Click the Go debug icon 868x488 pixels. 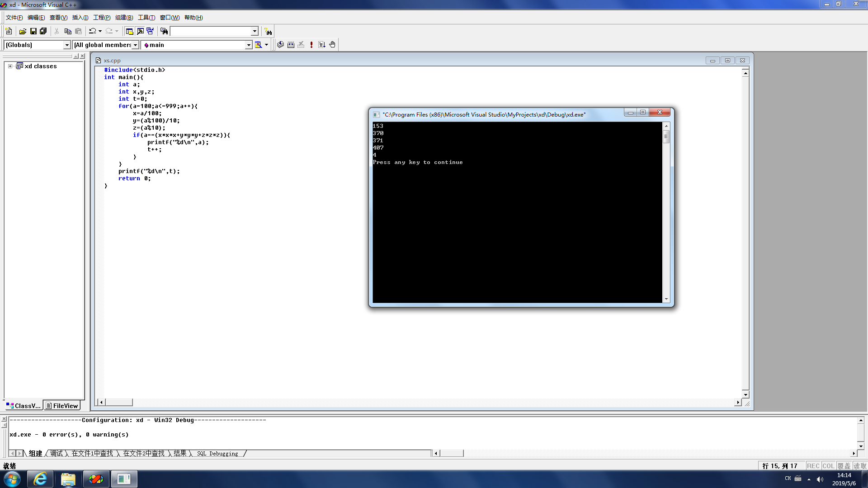pyautogui.click(x=322, y=45)
